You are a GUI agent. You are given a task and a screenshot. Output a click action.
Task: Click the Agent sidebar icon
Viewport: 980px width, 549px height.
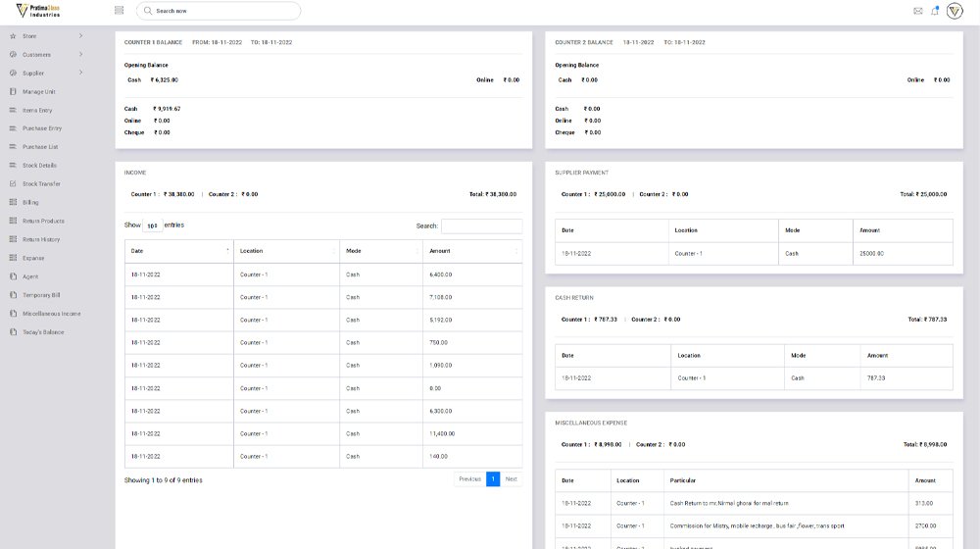pyautogui.click(x=13, y=276)
